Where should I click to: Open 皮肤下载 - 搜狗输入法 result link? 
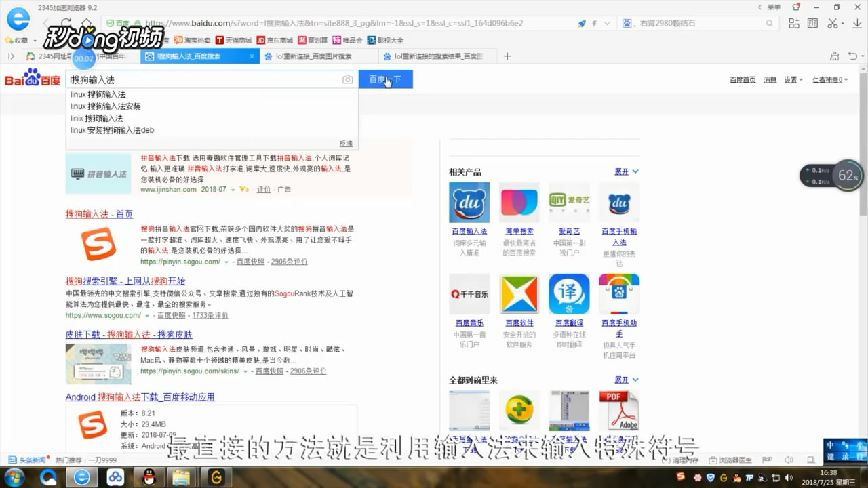[129, 335]
